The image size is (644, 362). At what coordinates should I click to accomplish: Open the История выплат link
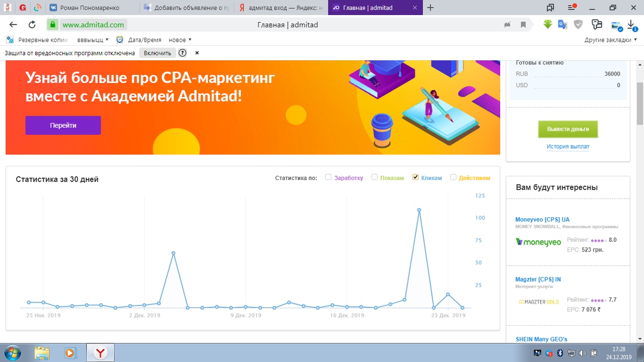[568, 147]
